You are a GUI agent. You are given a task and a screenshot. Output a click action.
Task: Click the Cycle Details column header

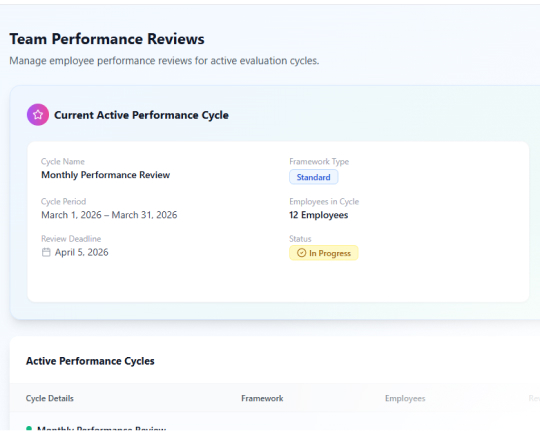click(x=50, y=398)
